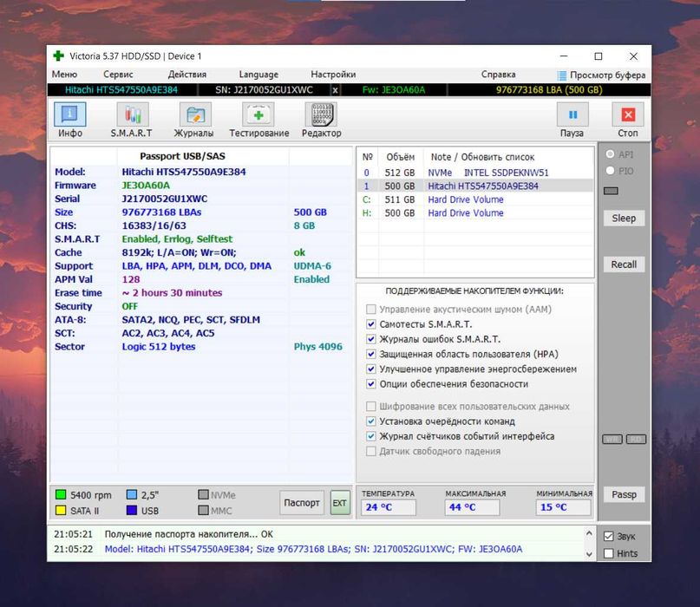
Task: Select the API radio button
Action: coord(610,154)
